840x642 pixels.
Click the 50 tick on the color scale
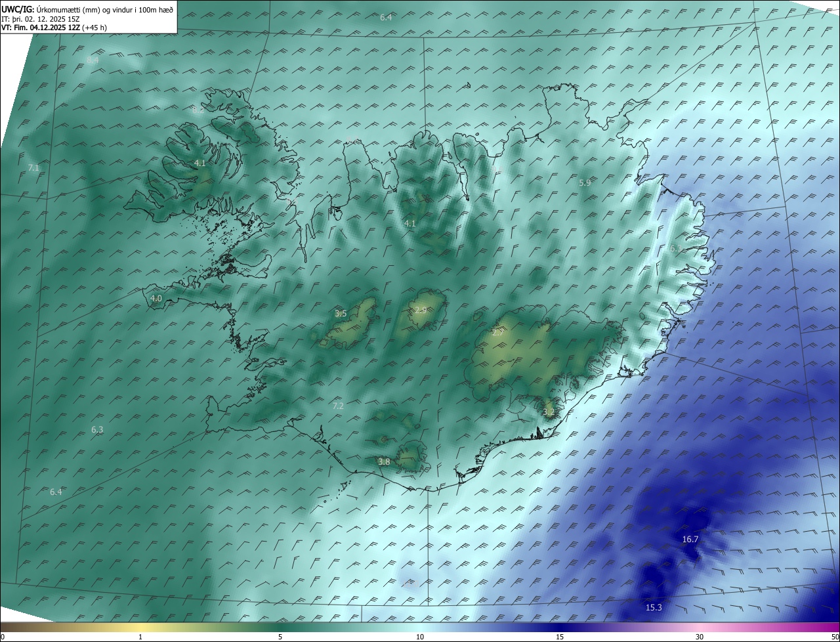(835, 637)
